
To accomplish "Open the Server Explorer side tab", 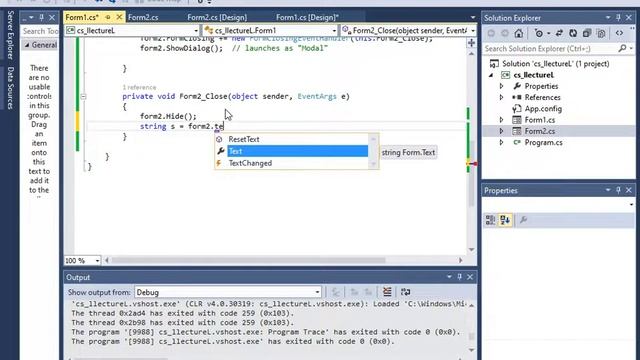I will click(10, 35).
